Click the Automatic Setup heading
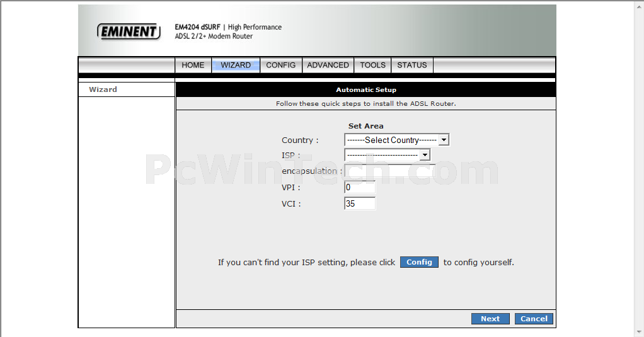 click(366, 90)
